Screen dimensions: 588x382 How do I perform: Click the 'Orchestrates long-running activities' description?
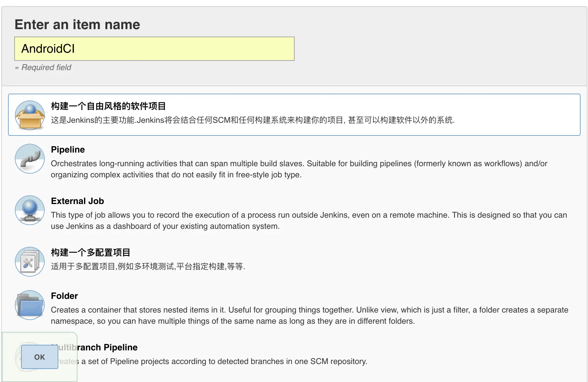click(299, 169)
